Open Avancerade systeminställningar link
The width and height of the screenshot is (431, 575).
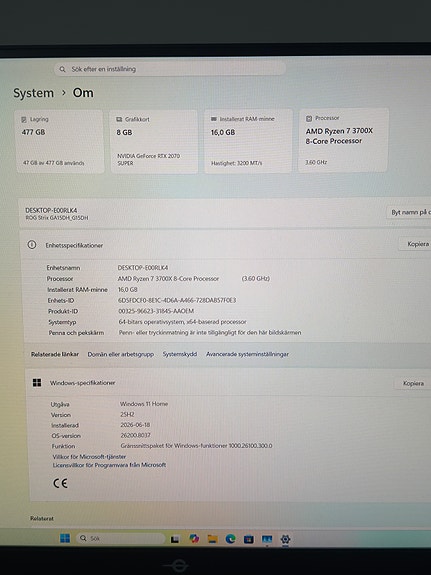(247, 354)
